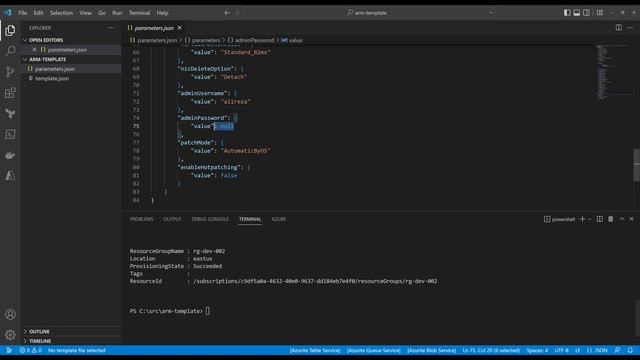Open the Selection menu
This screenshot has width=640, height=360.
pyautogui.click(x=61, y=13)
